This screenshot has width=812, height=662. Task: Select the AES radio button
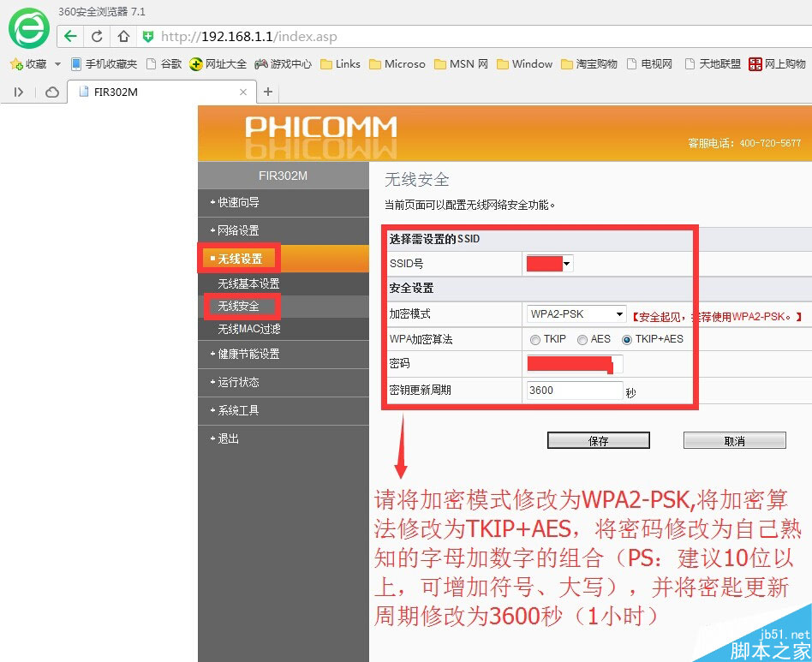[x=582, y=339]
